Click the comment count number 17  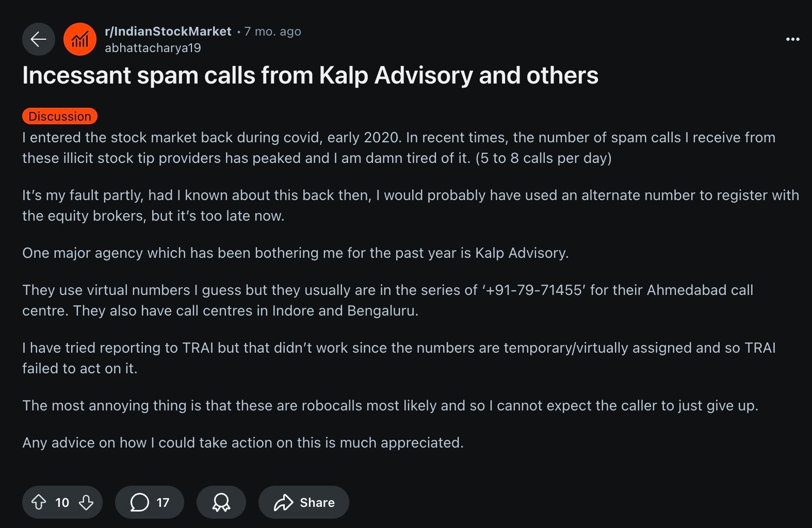(163, 502)
